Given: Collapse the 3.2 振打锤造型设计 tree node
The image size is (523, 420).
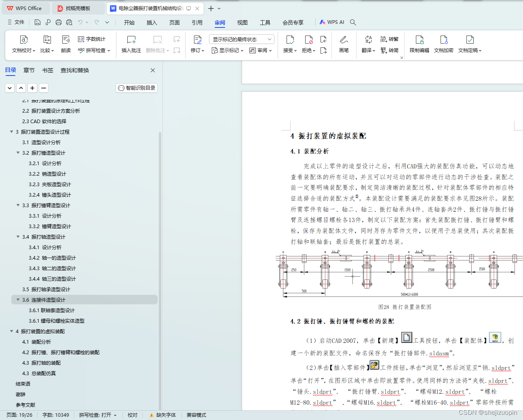Looking at the screenshot, I should [x=18, y=153].
